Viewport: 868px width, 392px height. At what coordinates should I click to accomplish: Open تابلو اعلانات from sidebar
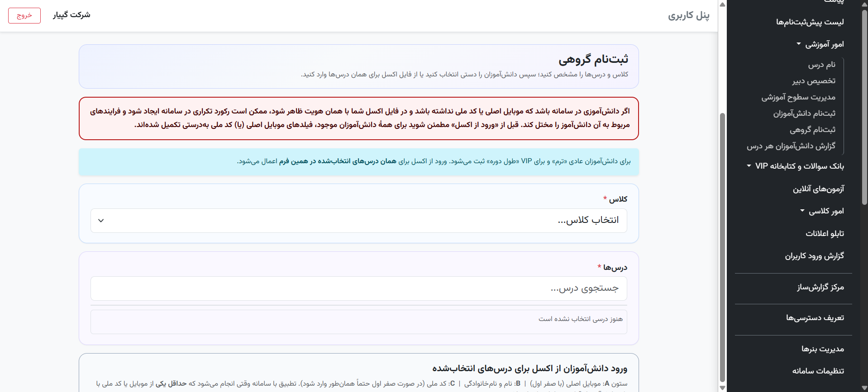(x=825, y=233)
